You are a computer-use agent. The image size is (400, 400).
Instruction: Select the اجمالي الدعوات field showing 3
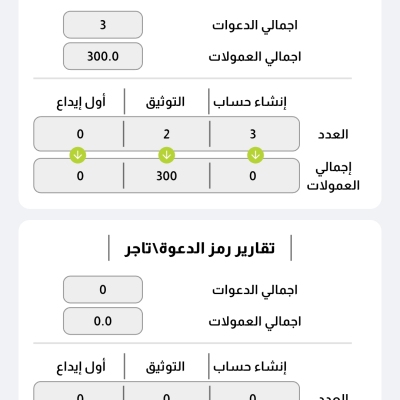click(103, 25)
